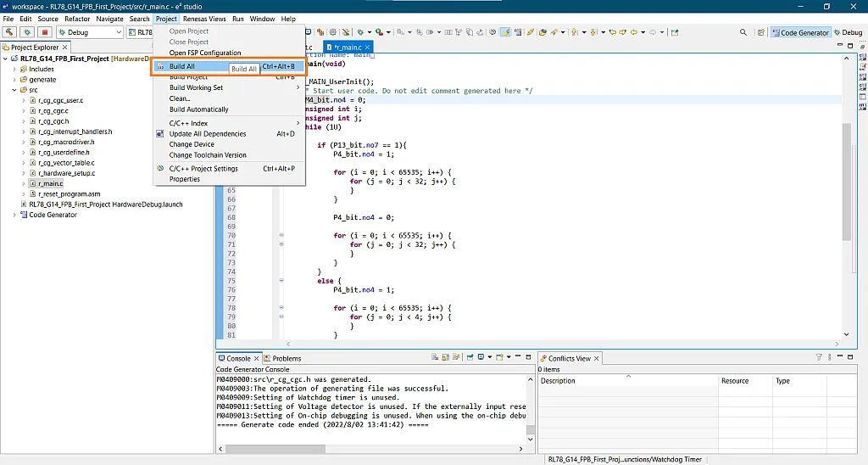Screen dimensions: 868x465
Task: Expand r_cg_cgc_user.c file node
Action: [x=23, y=101]
